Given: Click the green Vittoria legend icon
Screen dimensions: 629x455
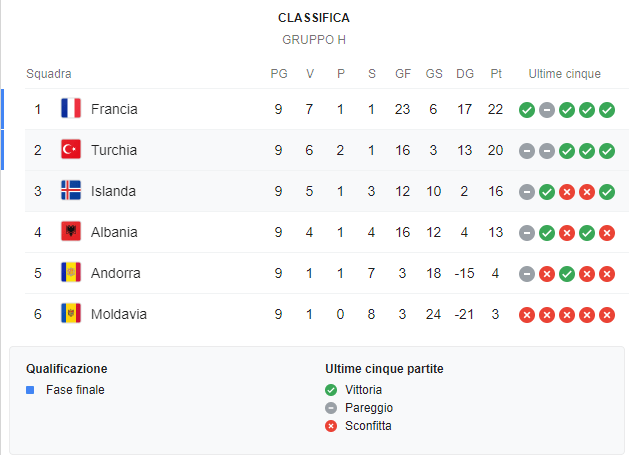Looking at the screenshot, I should 332,390.
